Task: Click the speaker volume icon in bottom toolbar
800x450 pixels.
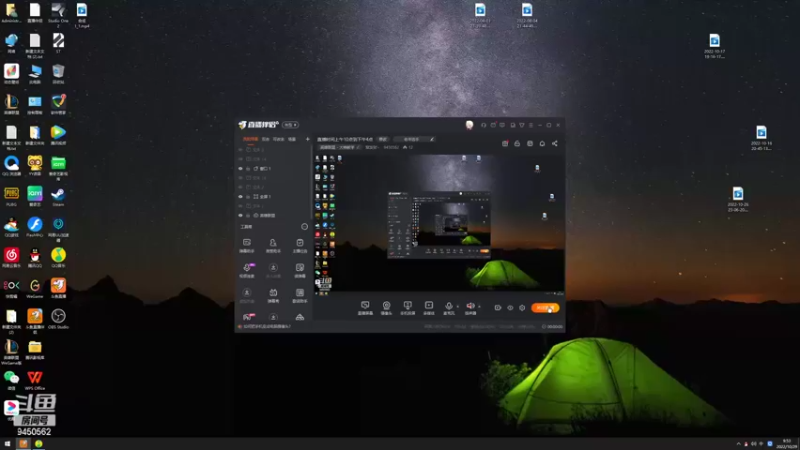Action: click(470, 307)
